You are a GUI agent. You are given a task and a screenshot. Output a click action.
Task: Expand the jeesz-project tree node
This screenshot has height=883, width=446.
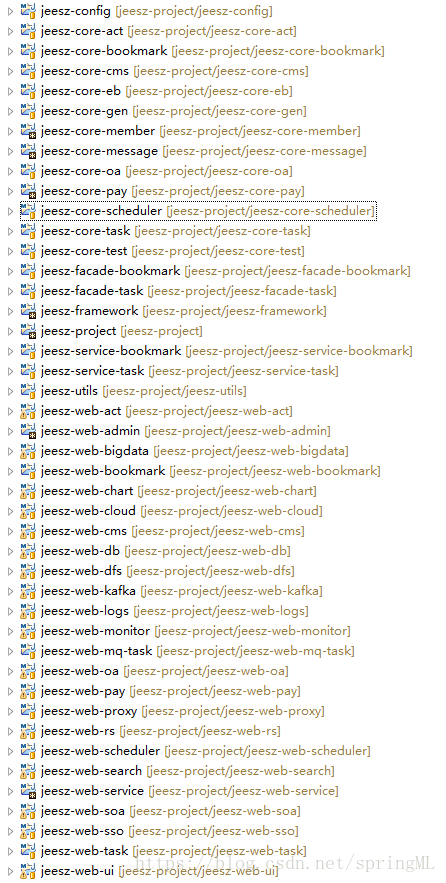click(x=10, y=331)
